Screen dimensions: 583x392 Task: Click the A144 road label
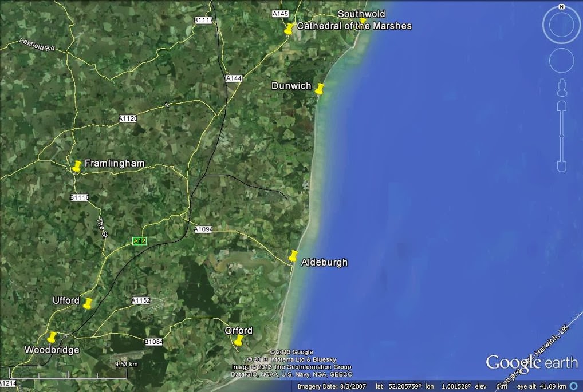tap(234, 78)
